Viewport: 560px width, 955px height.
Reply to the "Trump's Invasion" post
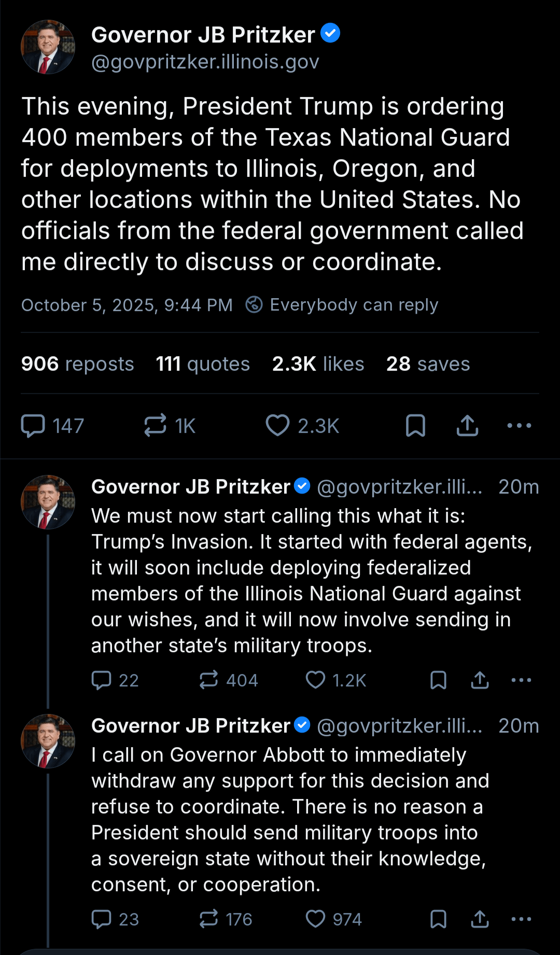click(102, 680)
